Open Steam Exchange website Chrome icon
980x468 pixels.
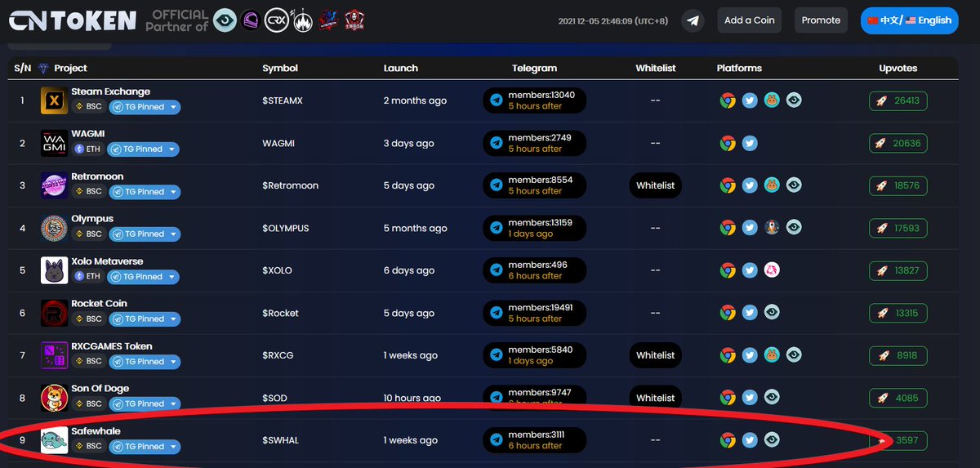728,100
